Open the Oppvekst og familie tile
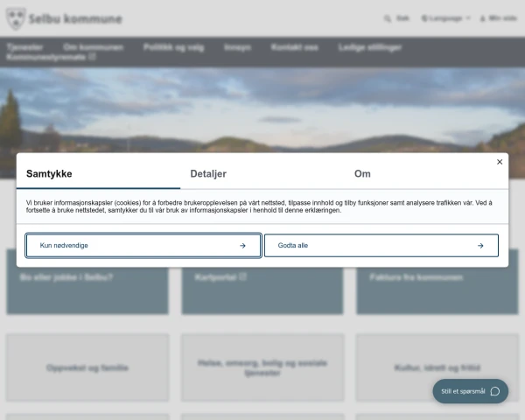This screenshot has height=420, width=525. (87, 367)
